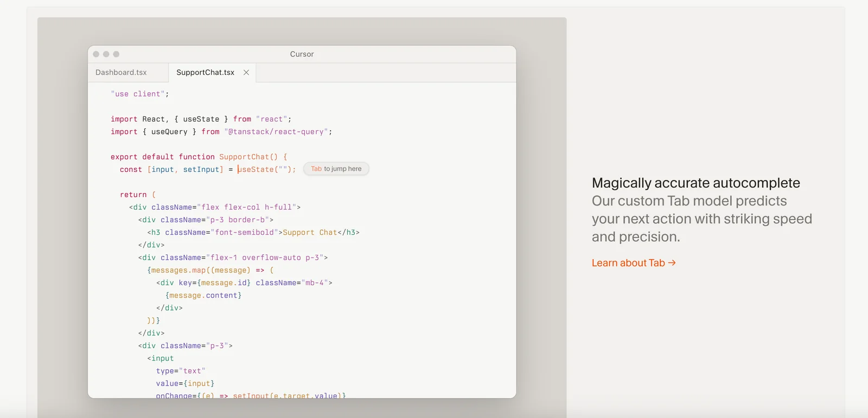Click the third (maximize) window dot
The width and height of the screenshot is (868, 418).
116,54
